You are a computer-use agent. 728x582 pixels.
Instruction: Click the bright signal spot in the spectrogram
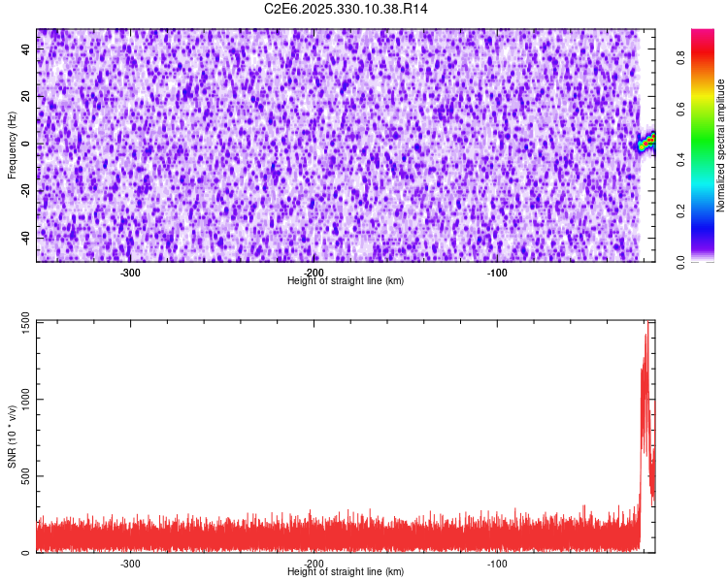tap(647, 143)
